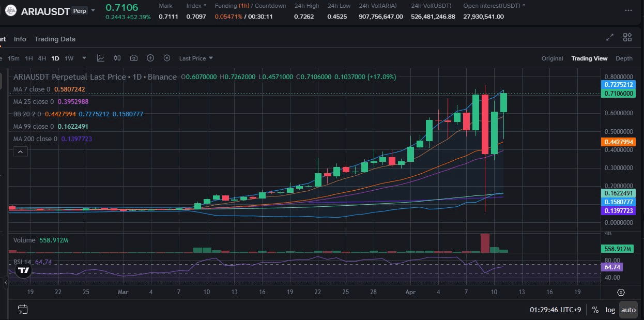Expand chart to fullscreen with arrow icon

[x=609, y=37]
